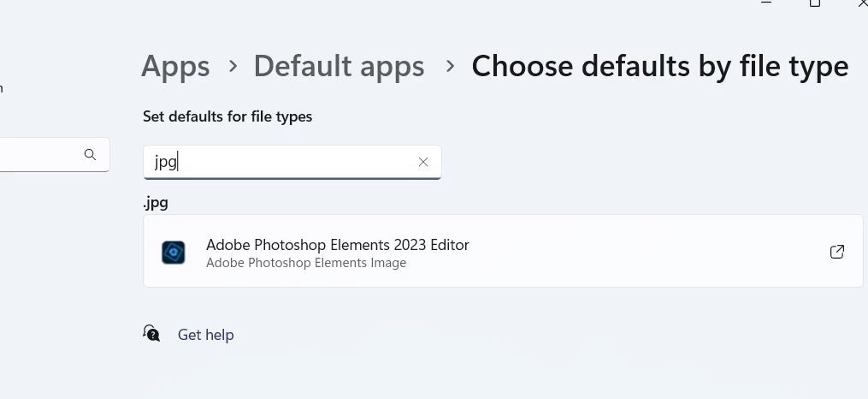The width and height of the screenshot is (868, 399).
Task: Click the Get help chat bubble icon
Action: click(x=151, y=333)
